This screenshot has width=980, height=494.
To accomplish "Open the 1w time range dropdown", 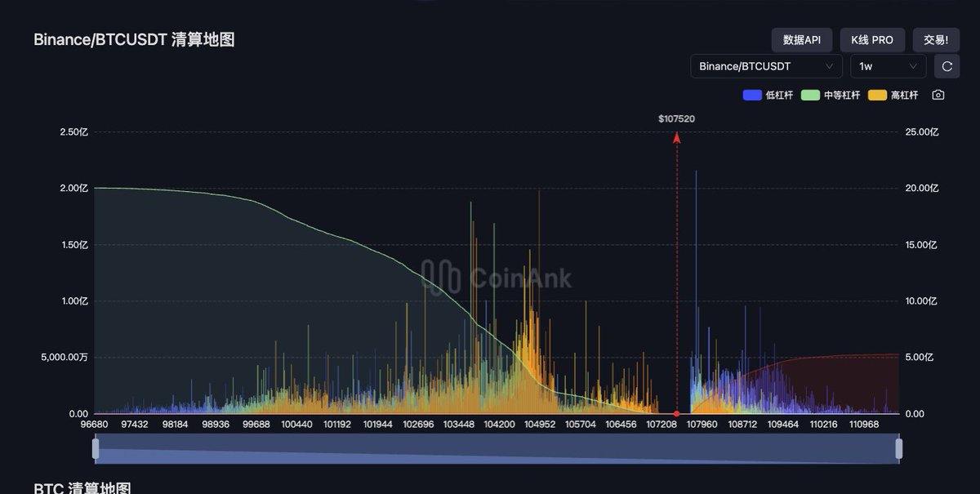I will [888, 66].
